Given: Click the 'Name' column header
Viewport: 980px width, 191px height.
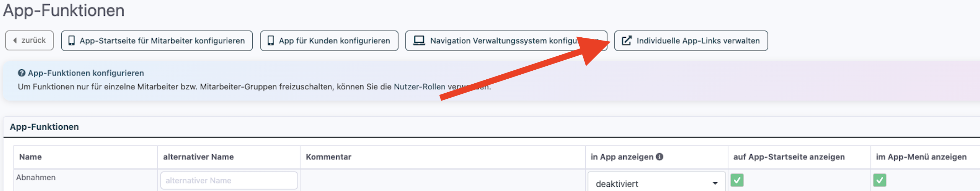Looking at the screenshot, I should [30, 157].
